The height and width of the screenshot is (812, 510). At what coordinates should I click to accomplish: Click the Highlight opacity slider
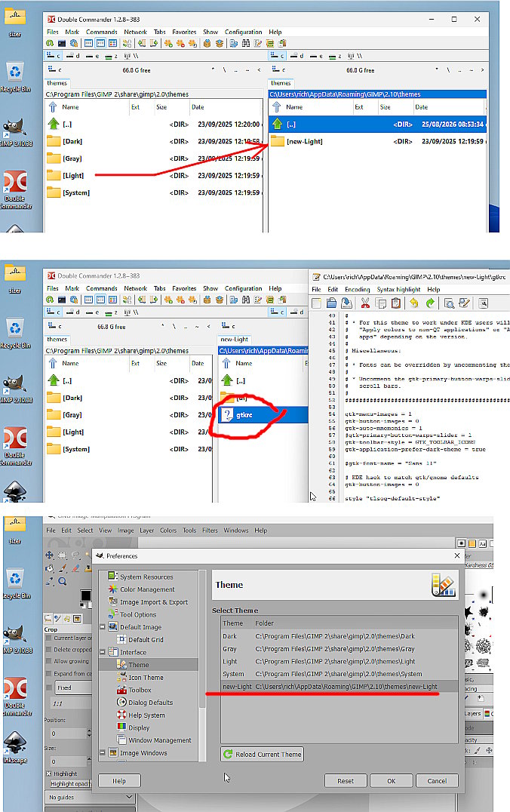click(x=70, y=783)
